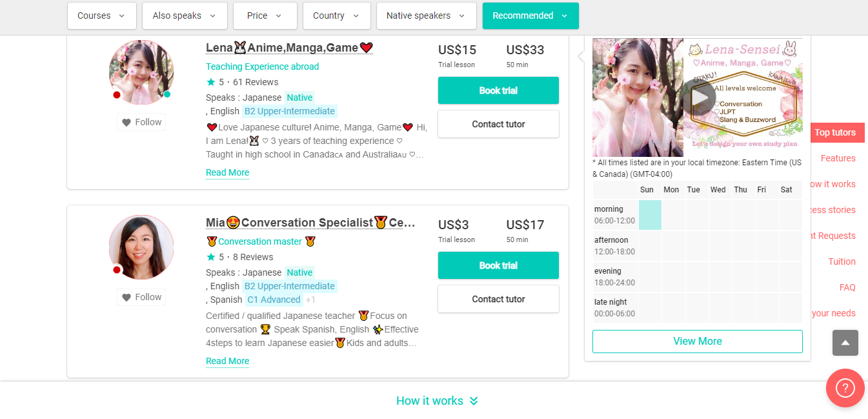This screenshot has width=868, height=419.
Task: Open the Recommended sort dropdown
Action: pyautogui.click(x=530, y=16)
